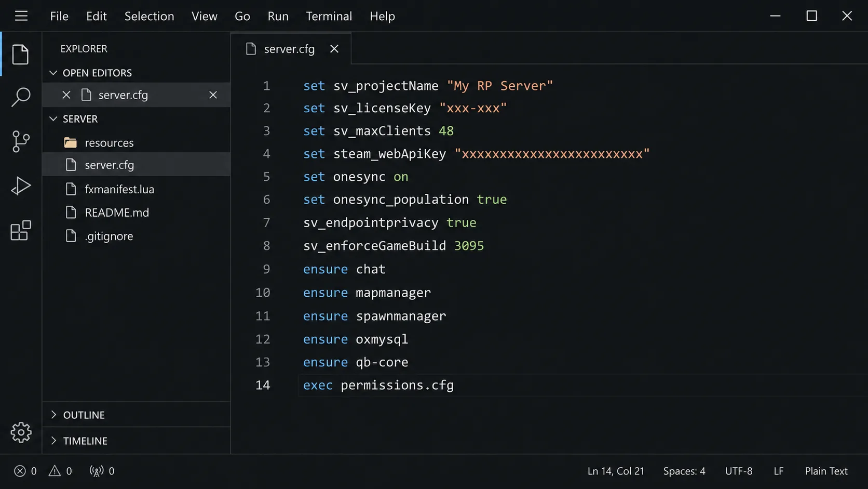Expand the Outline section
The height and width of the screenshot is (489, 868).
coord(53,415)
